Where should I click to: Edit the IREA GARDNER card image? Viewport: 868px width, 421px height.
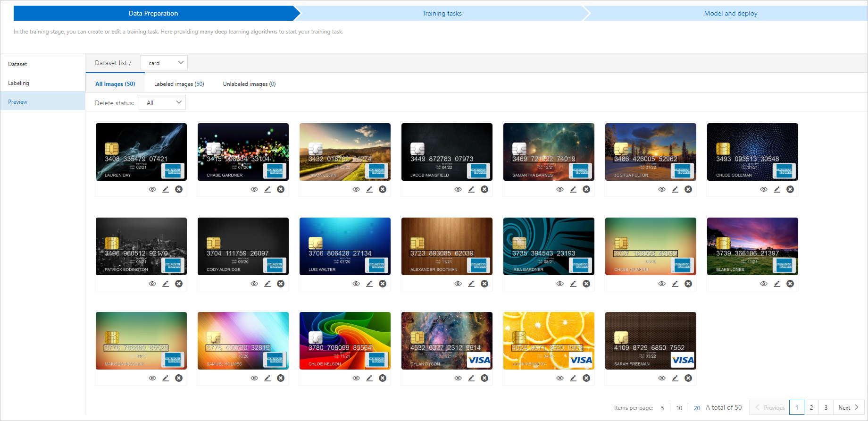pyautogui.click(x=573, y=284)
